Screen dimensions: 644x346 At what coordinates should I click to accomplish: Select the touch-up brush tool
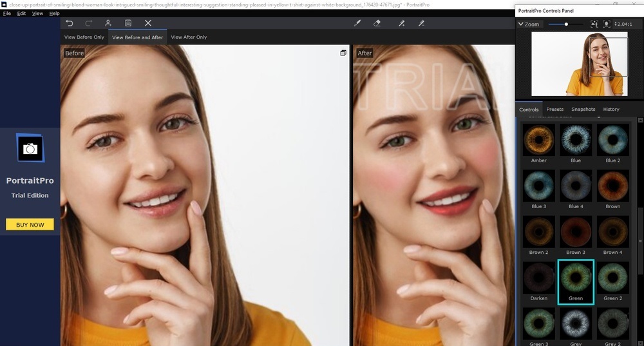[x=357, y=23]
